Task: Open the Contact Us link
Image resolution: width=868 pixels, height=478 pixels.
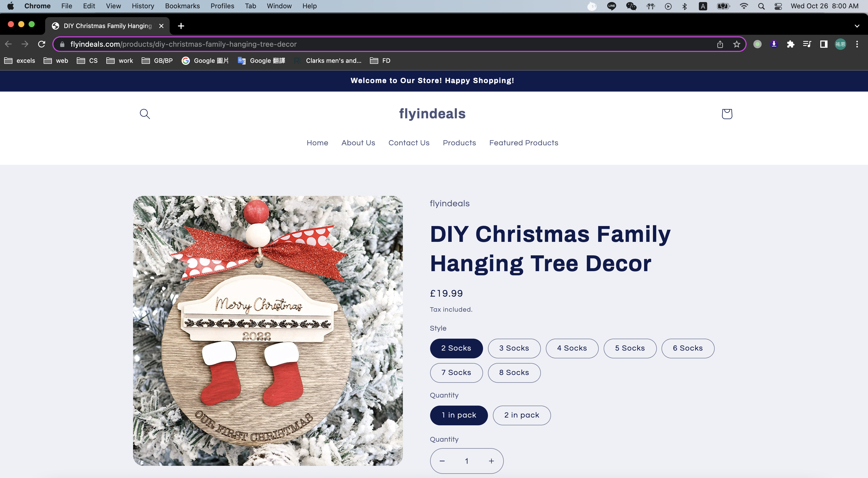Action: click(409, 143)
